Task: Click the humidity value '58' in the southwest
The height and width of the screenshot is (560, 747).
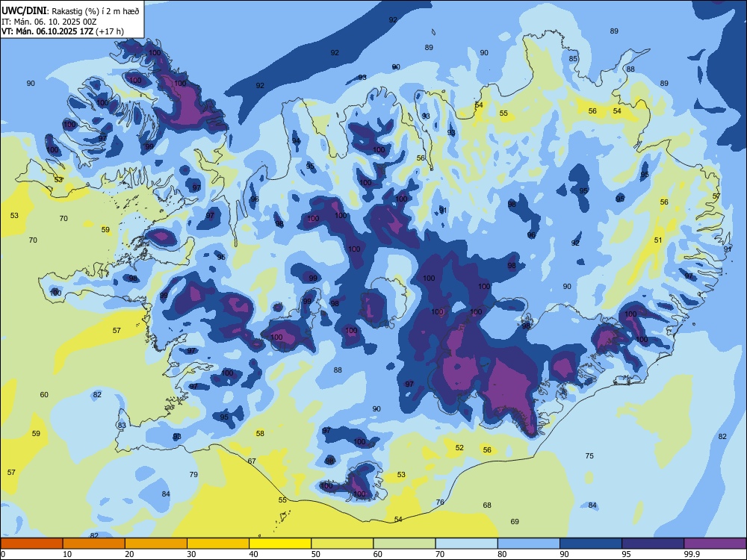Action: click(x=260, y=433)
